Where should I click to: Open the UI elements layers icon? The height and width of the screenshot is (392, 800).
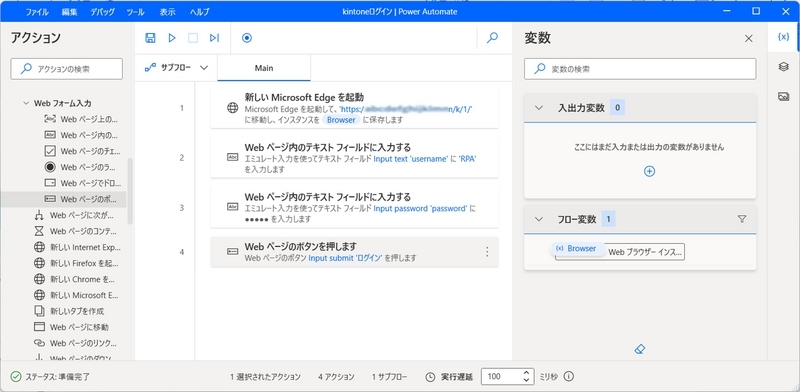(784, 67)
